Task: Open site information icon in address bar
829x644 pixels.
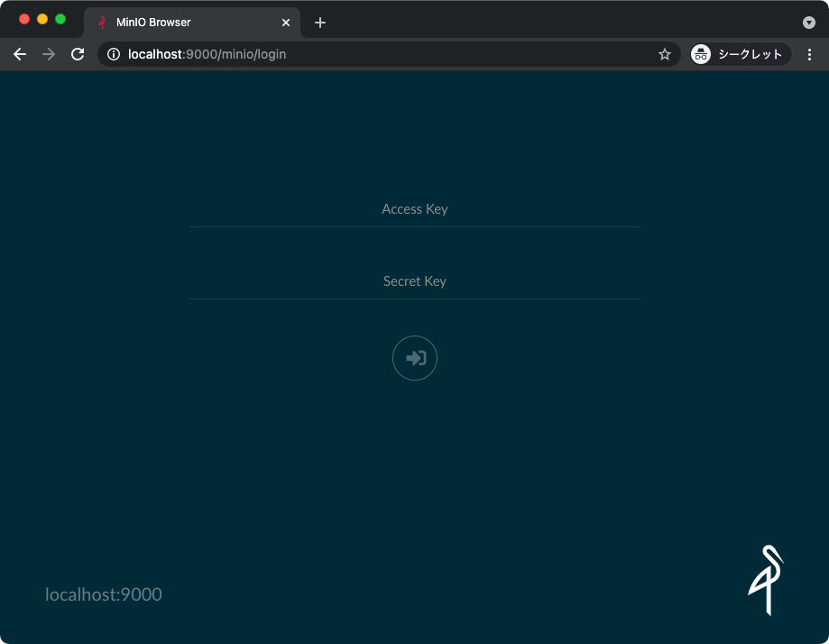Action: (114, 54)
